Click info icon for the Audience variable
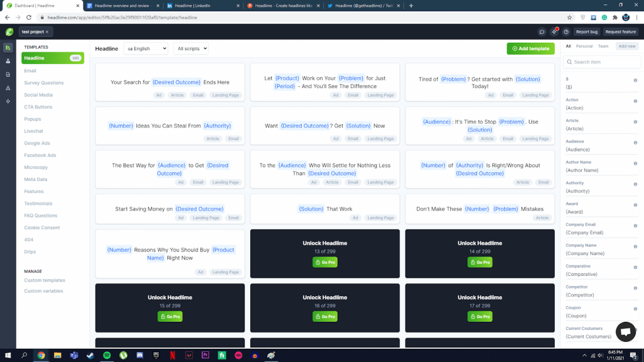 coord(635,143)
